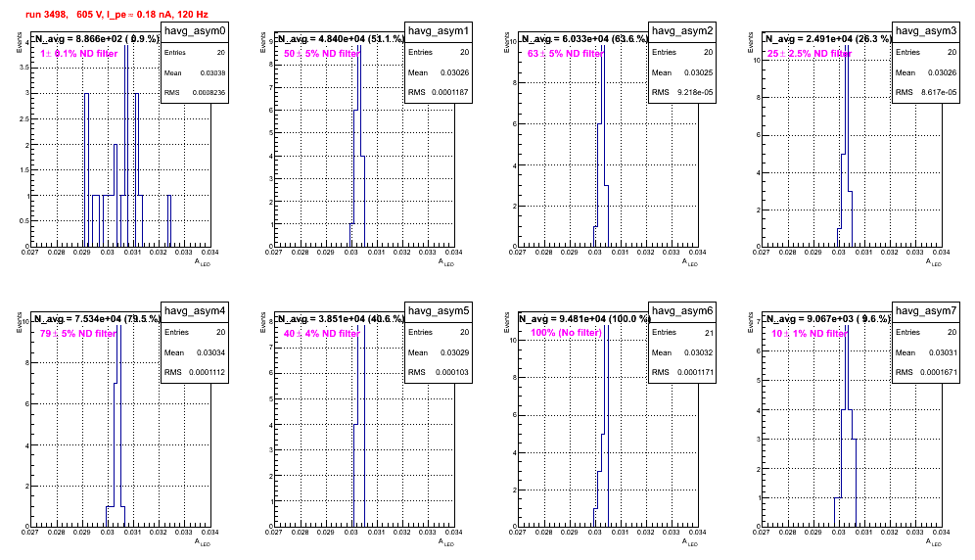
Task: Select the havg_asym7 stats box title
Action: [x=926, y=310]
